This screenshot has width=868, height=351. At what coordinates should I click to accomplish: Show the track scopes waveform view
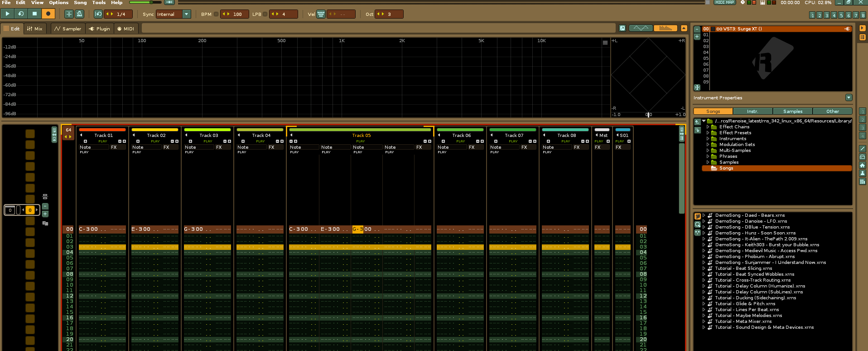(x=641, y=28)
